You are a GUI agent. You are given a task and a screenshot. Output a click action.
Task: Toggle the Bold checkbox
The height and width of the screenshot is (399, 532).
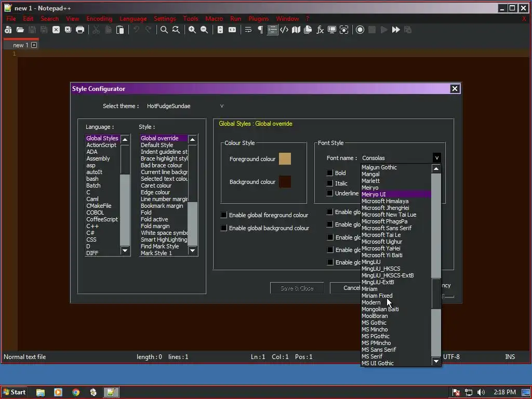330,172
